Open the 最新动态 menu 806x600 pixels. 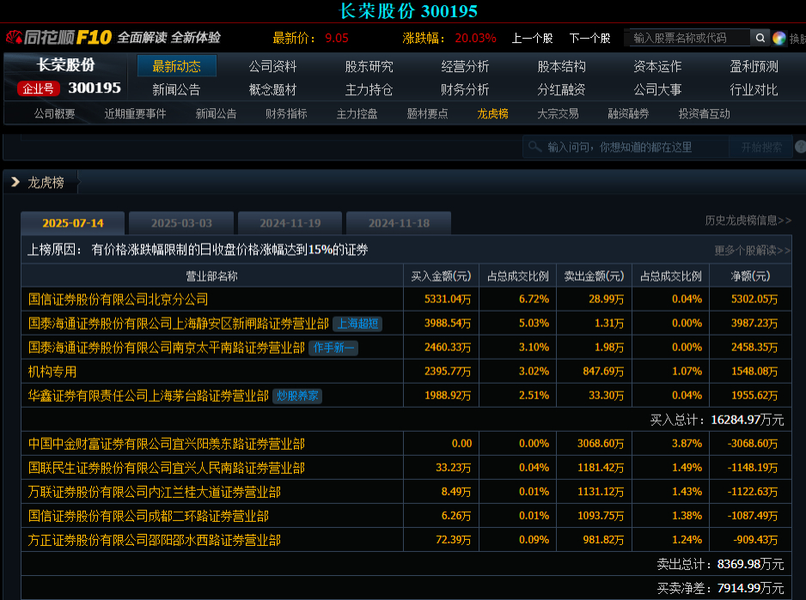coord(176,66)
